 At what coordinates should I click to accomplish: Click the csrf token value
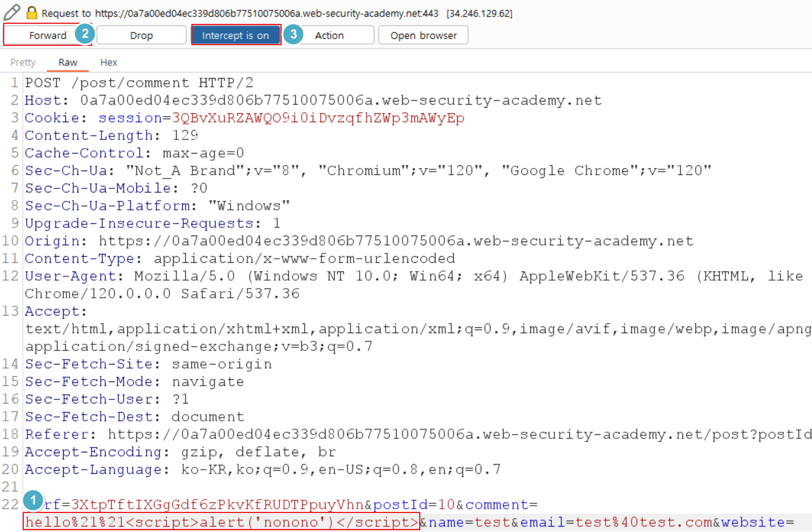218,505
